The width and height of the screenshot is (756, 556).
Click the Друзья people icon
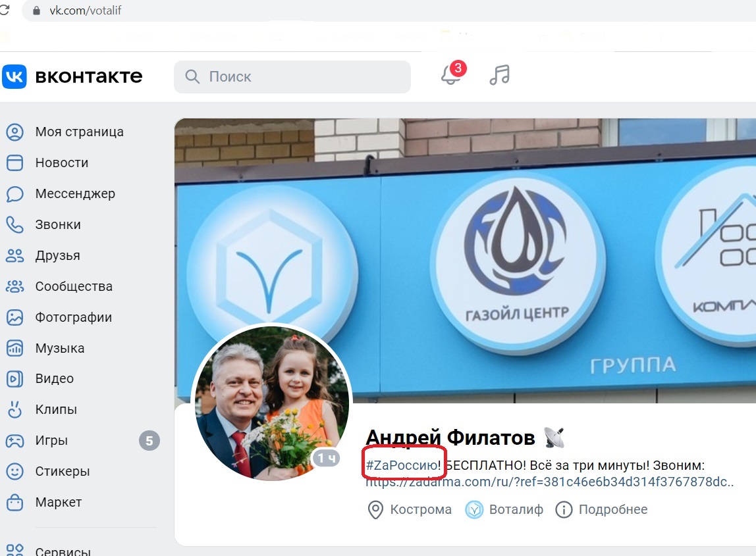click(x=14, y=255)
